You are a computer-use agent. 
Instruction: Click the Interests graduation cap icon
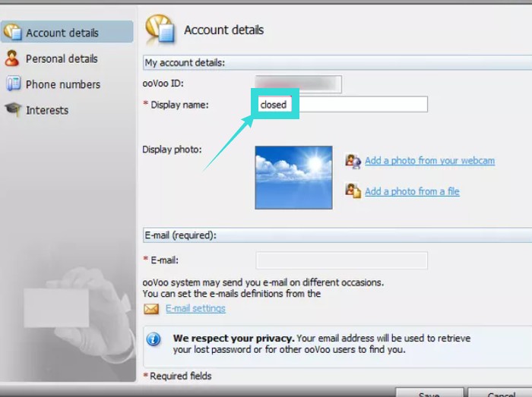click(x=13, y=109)
